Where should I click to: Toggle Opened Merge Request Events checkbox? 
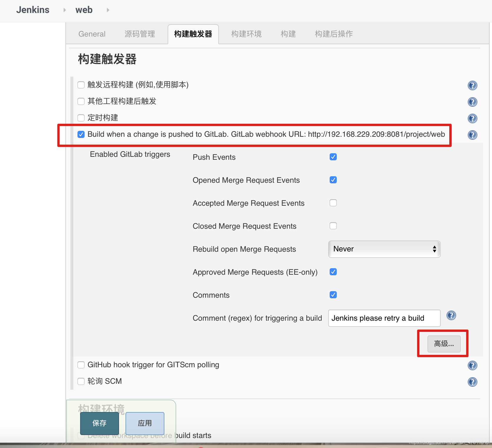point(333,180)
